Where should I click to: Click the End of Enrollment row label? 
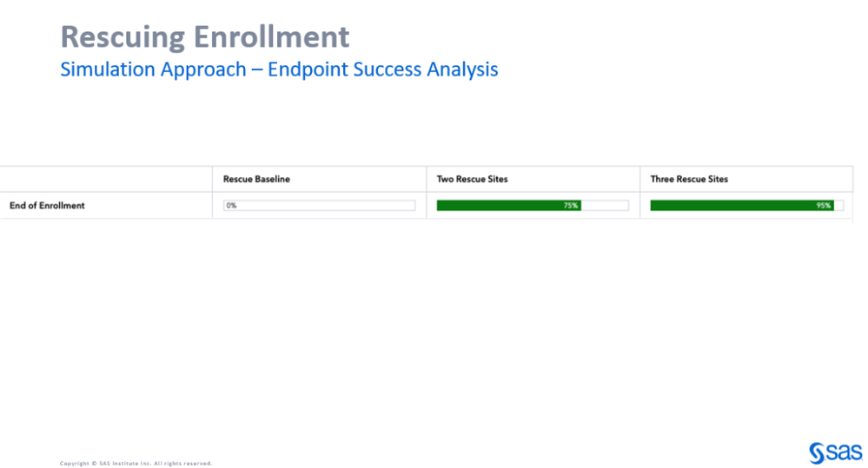pyautogui.click(x=47, y=205)
